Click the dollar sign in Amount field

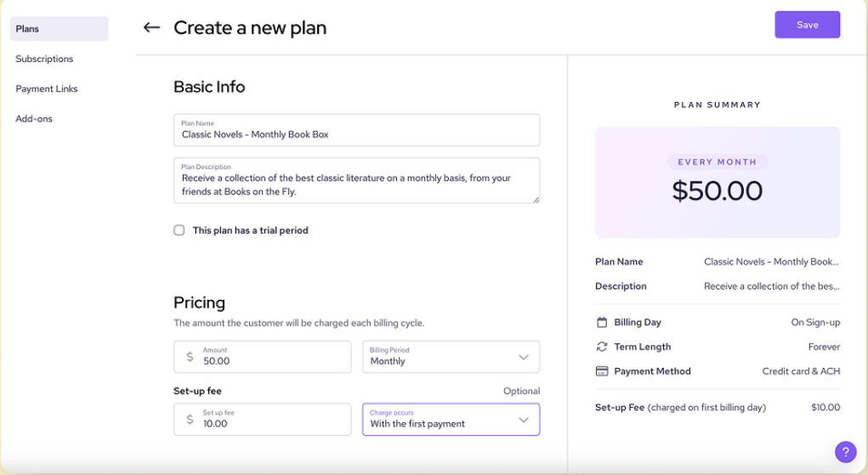pyautogui.click(x=190, y=357)
